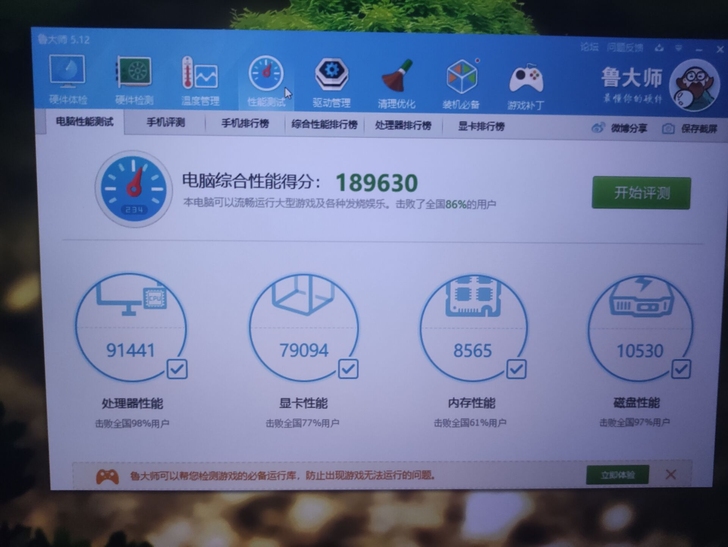Click the 击败全国97%用户 text
The width and height of the screenshot is (728, 547).
[x=635, y=422]
